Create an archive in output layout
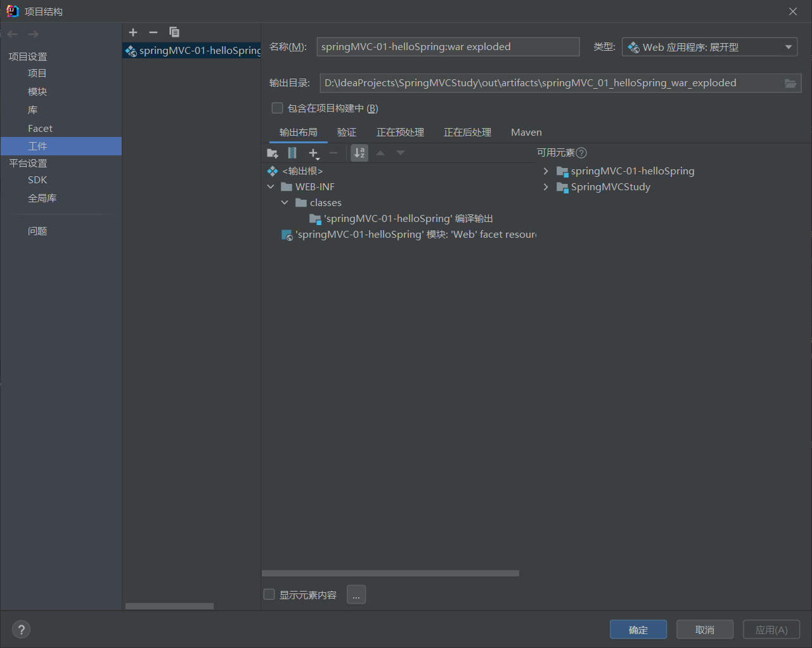This screenshot has height=648, width=812. [292, 153]
